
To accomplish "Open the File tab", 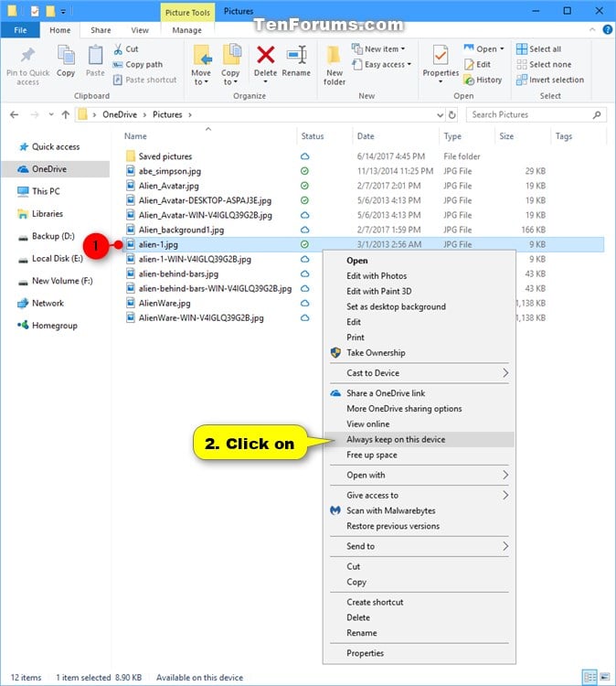I will [x=20, y=30].
